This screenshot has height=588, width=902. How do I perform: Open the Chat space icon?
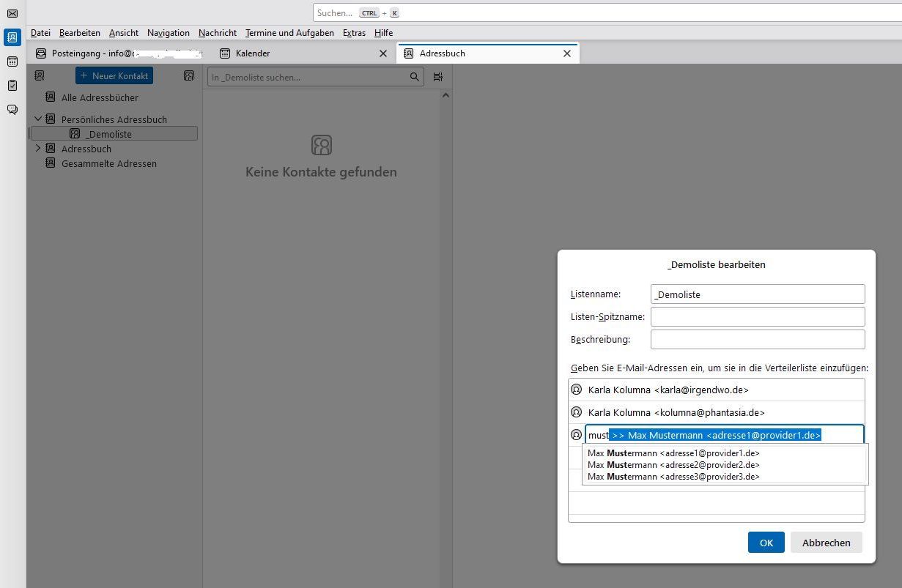point(12,110)
